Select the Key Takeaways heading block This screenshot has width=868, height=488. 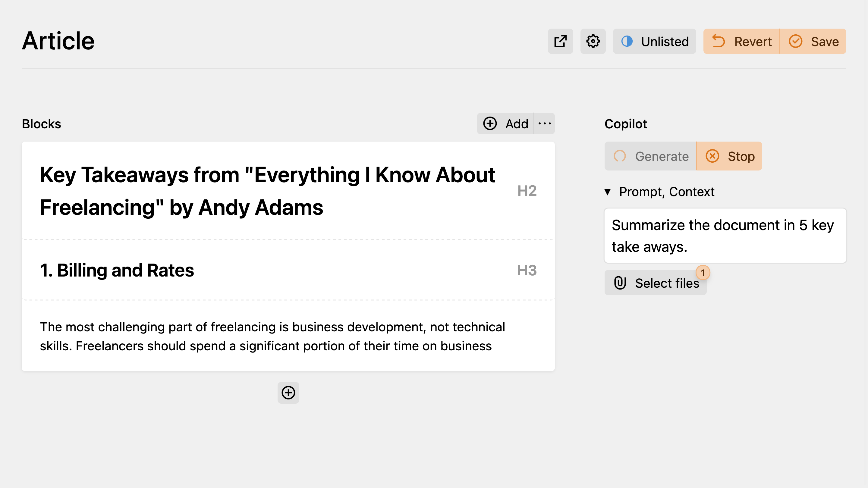(x=268, y=191)
